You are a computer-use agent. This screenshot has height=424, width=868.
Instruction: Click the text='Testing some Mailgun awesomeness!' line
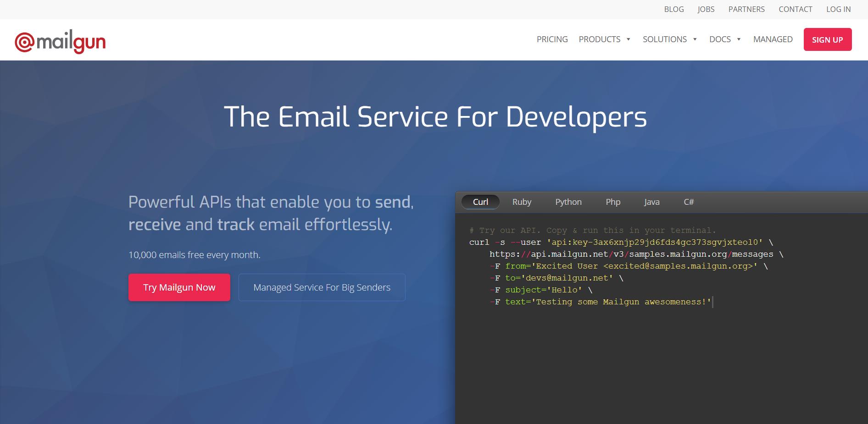point(601,302)
